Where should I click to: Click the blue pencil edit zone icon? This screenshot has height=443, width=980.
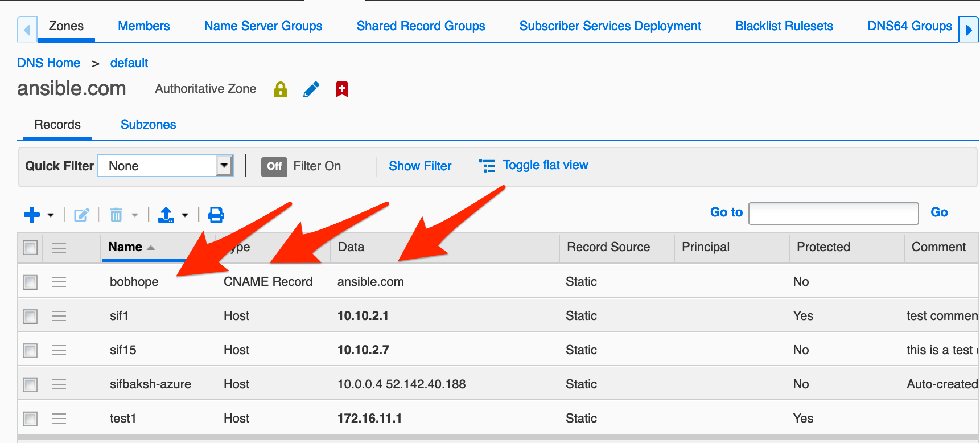[311, 89]
